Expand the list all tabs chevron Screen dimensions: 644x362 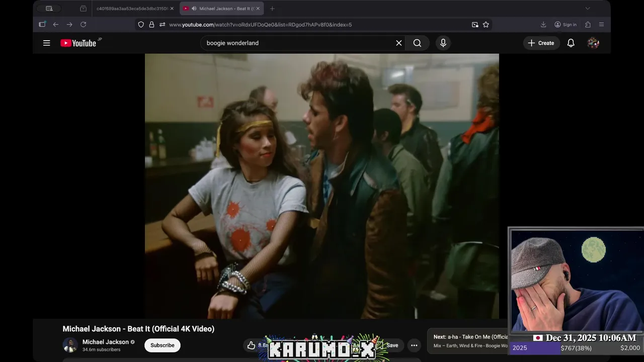tap(587, 9)
